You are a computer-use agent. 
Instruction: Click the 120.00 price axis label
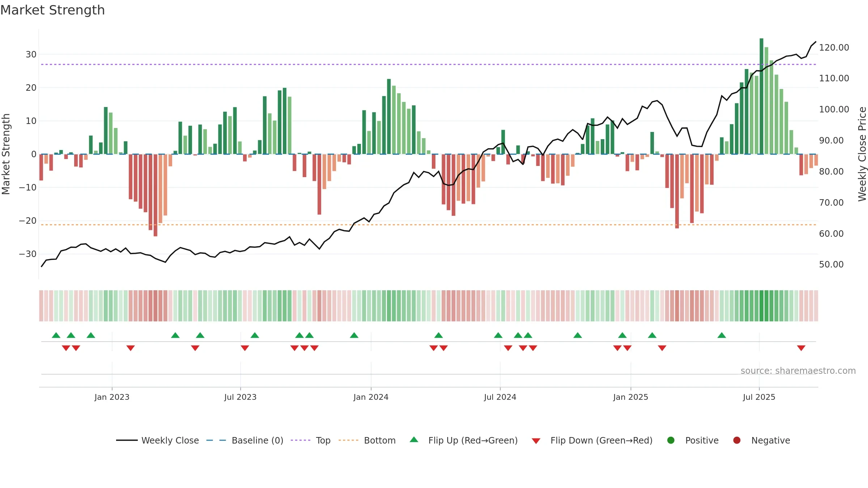(834, 47)
